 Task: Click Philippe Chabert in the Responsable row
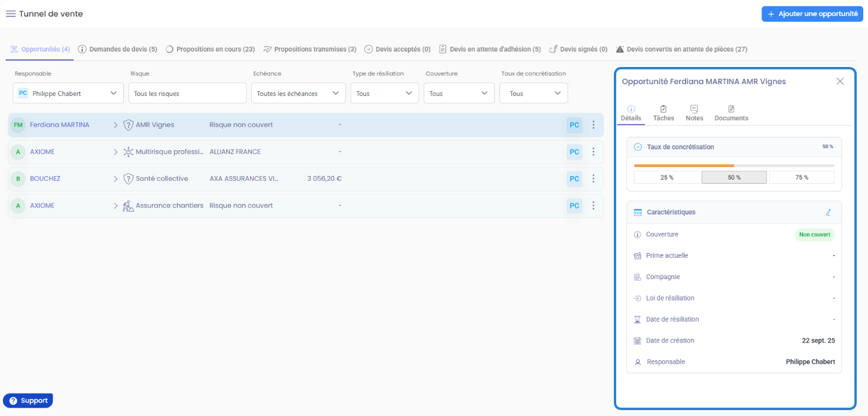pyautogui.click(x=811, y=362)
